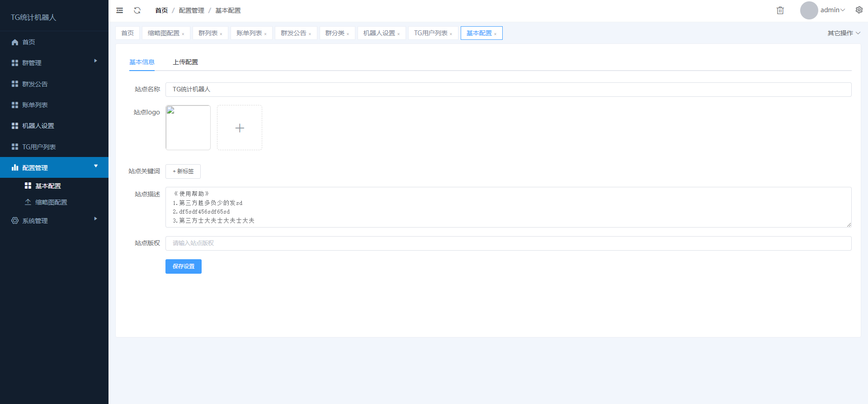Image resolution: width=868 pixels, height=404 pixels.
Task: Close the 群列表 tab
Action: (221, 34)
